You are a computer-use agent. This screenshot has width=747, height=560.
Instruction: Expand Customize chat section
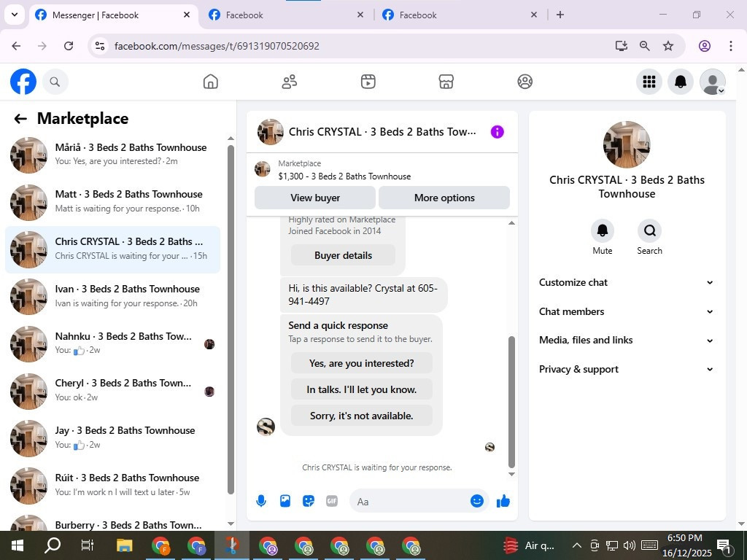(627, 282)
